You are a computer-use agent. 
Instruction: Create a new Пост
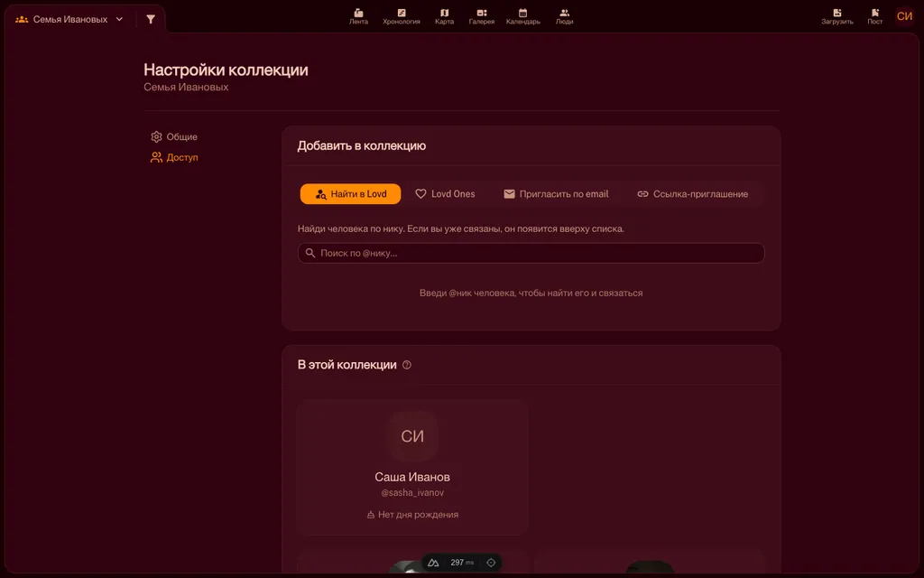pos(875,16)
